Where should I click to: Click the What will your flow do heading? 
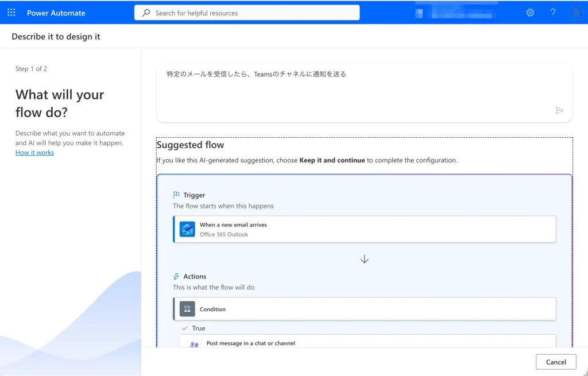point(60,103)
